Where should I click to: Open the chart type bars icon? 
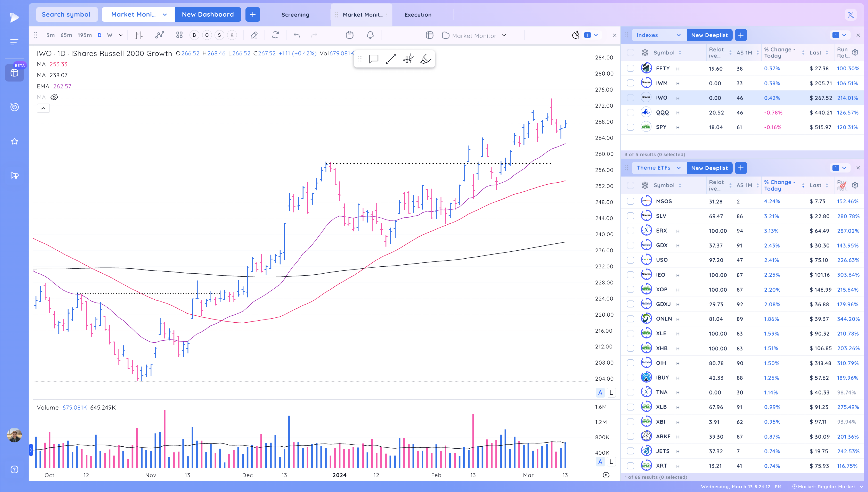(139, 35)
